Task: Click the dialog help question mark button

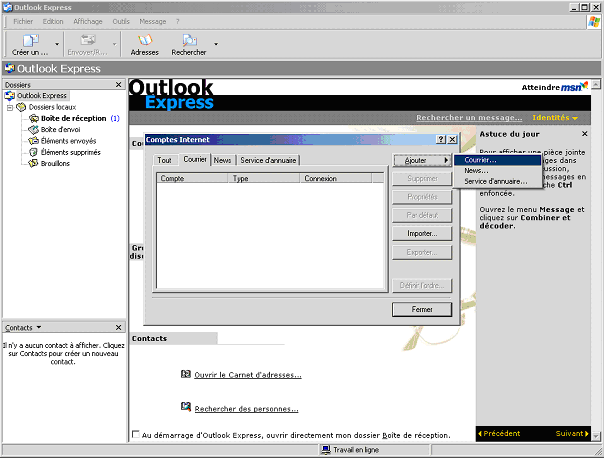Action: click(441, 139)
